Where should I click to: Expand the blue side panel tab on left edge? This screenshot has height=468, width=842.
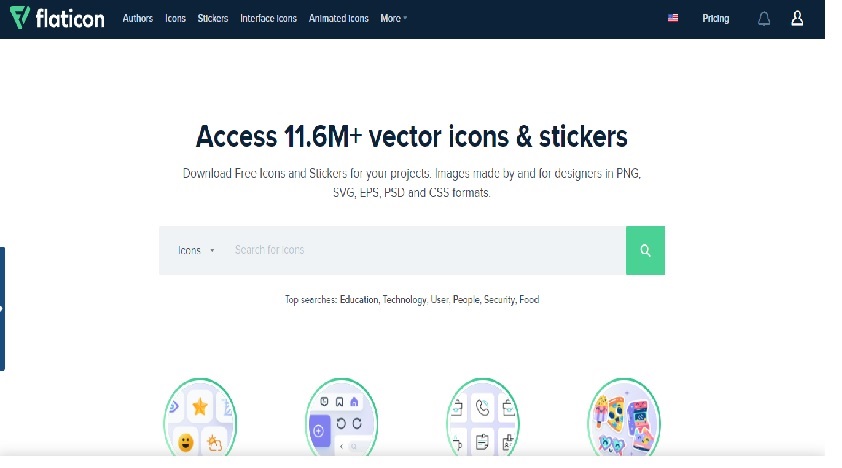coord(2,309)
